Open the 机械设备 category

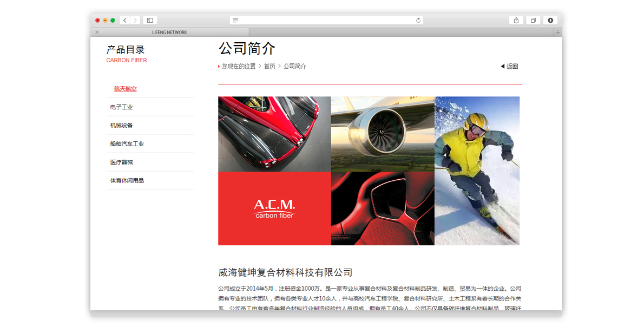click(x=121, y=126)
